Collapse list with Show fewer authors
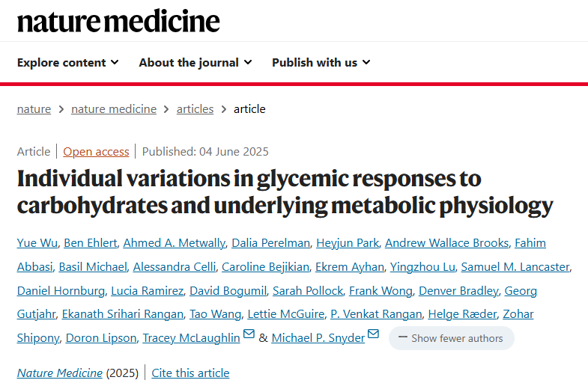The height and width of the screenshot is (392, 588). tap(451, 338)
